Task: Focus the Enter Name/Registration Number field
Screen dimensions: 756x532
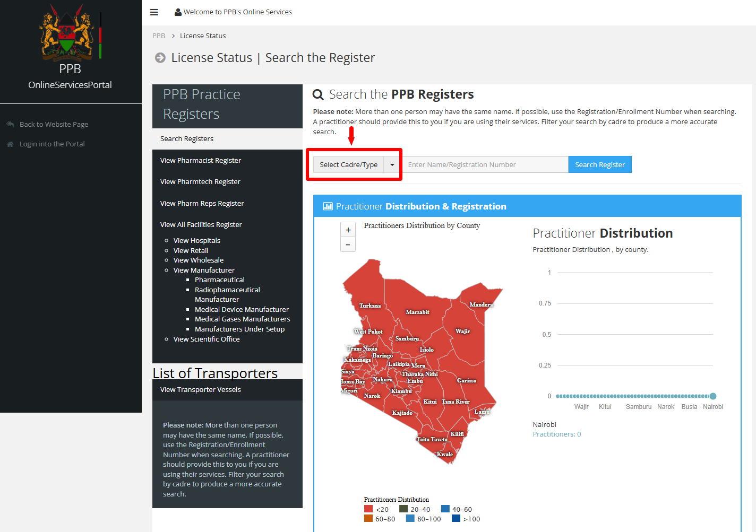Action: pyautogui.click(x=485, y=164)
